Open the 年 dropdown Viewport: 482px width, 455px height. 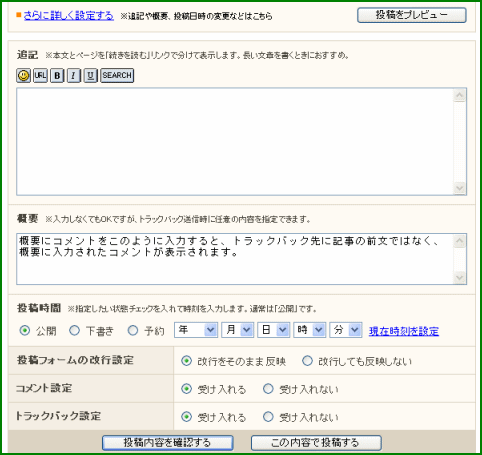point(196,330)
